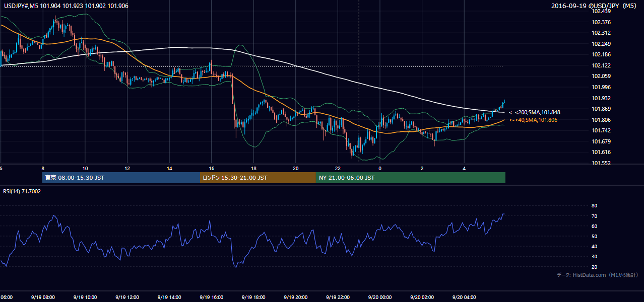Click price axis value 102.059
Screen dimensions: 644x302
601,76
